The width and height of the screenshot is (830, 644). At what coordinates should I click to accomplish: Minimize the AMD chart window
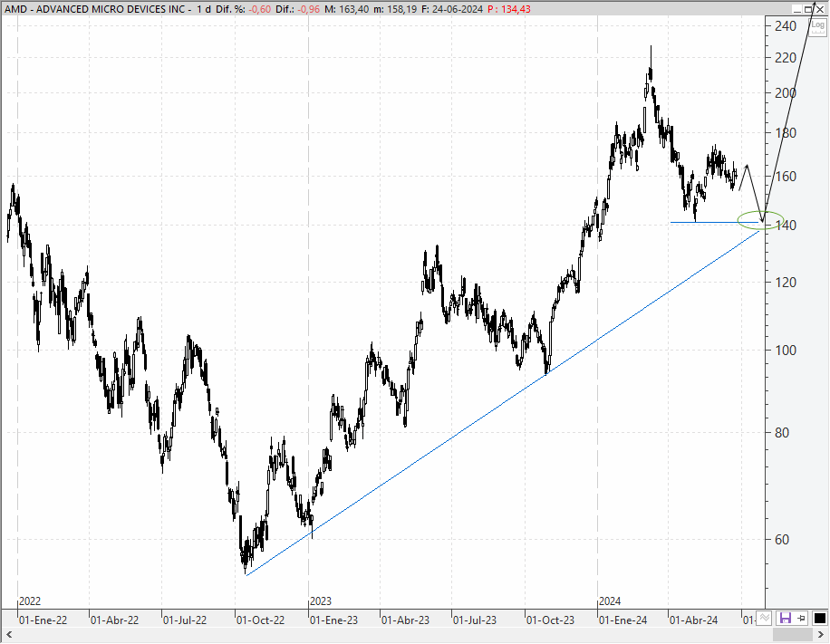[797, 9]
